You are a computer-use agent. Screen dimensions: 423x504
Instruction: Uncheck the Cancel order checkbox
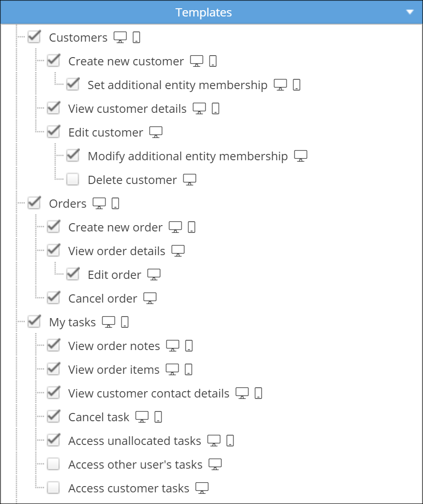(53, 298)
